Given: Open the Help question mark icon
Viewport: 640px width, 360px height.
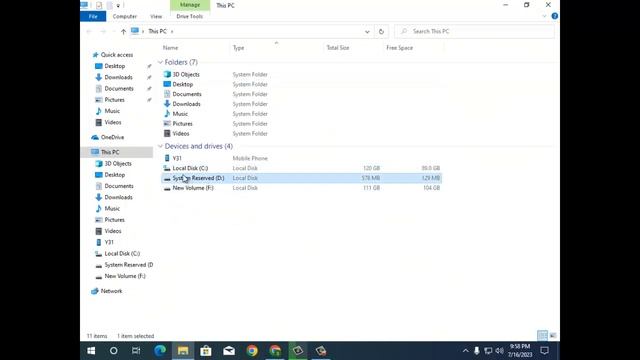Looking at the screenshot, I should [x=554, y=16].
